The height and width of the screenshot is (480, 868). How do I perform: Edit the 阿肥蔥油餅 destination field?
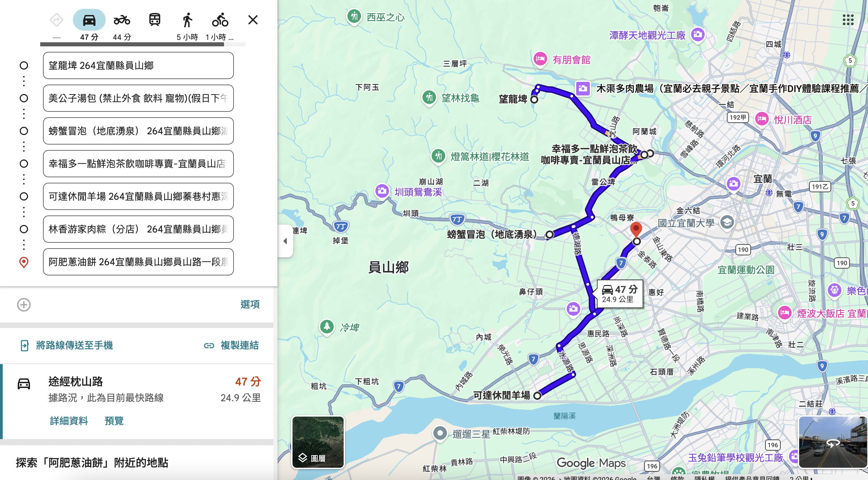[x=138, y=262]
